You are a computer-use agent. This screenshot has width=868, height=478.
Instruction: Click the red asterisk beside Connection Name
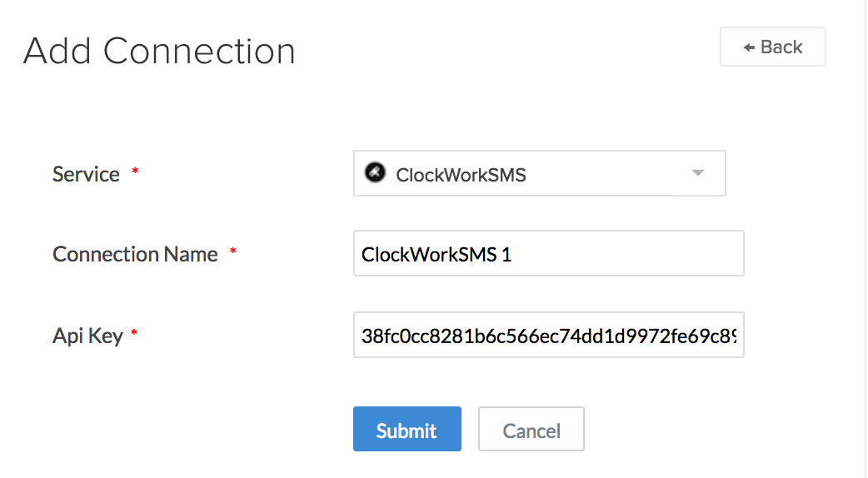(x=233, y=252)
